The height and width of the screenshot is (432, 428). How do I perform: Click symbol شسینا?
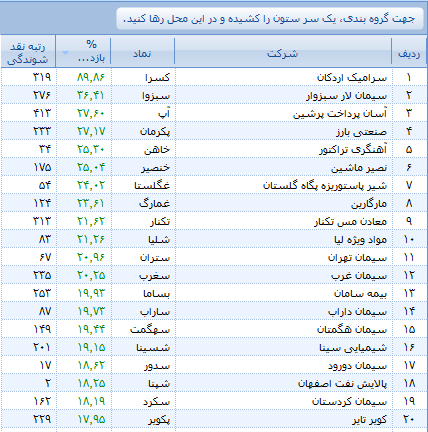point(153,348)
